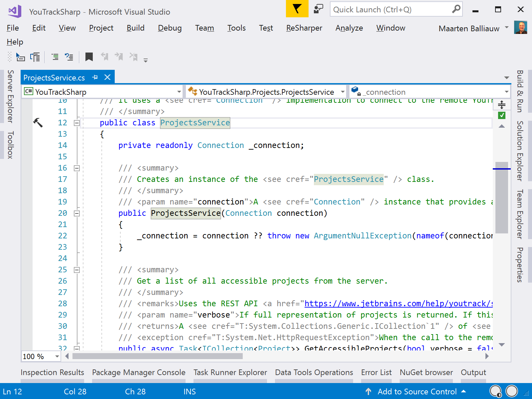Open the Task Runner Explorer tab
Image resolution: width=532 pixels, height=399 pixels.
click(x=230, y=372)
